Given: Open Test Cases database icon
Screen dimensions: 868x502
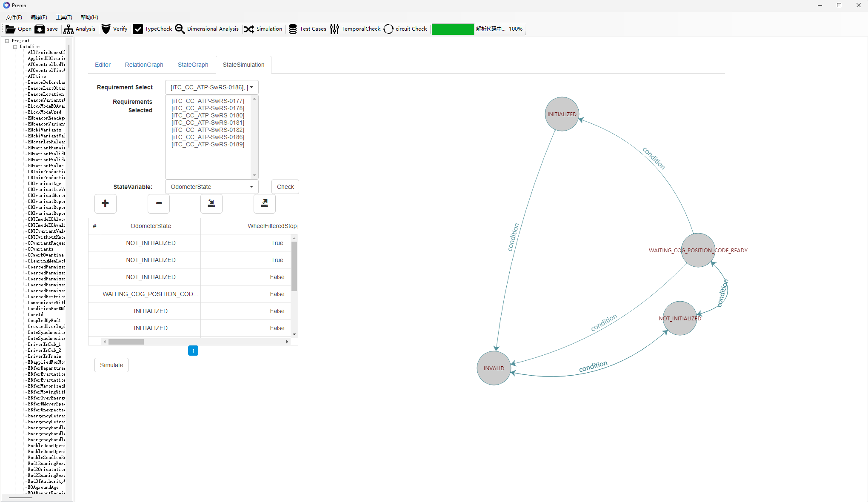Looking at the screenshot, I should pos(293,29).
